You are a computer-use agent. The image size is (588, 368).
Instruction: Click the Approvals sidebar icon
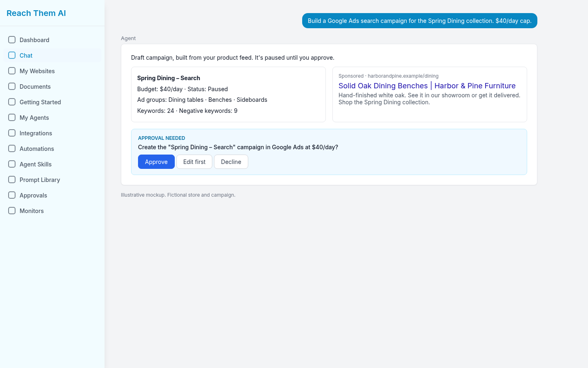pyautogui.click(x=12, y=195)
